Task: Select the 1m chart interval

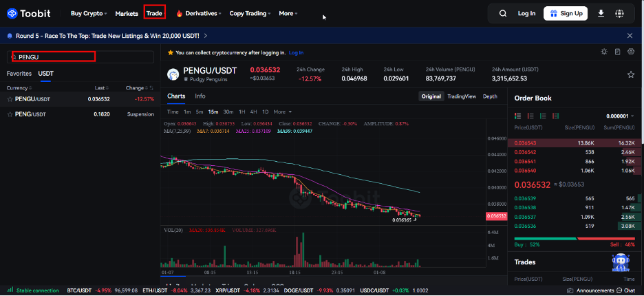Action: (x=187, y=112)
